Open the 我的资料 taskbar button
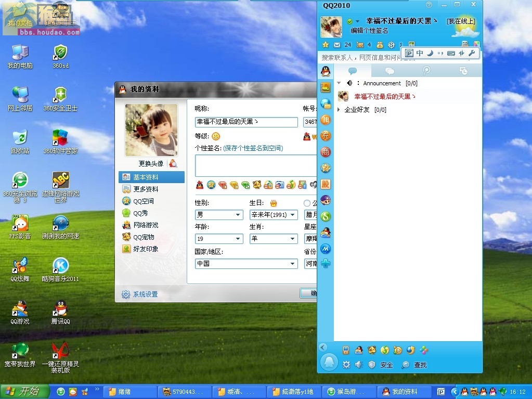The width and height of the screenshot is (532, 399). (x=405, y=392)
